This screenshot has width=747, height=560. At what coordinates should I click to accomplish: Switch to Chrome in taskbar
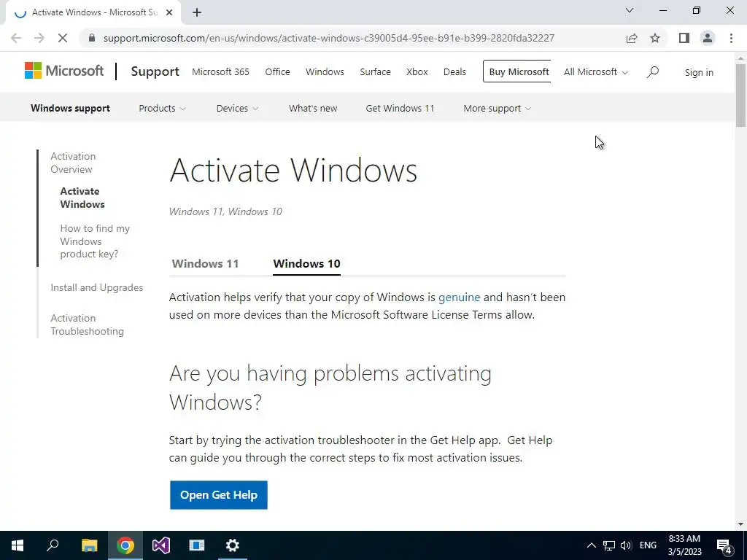[125, 545]
